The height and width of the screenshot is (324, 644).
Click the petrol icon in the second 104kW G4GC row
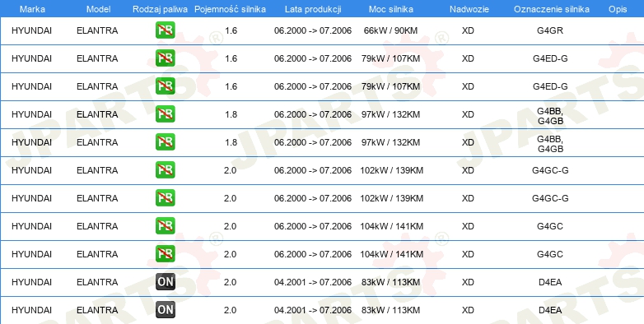click(165, 254)
